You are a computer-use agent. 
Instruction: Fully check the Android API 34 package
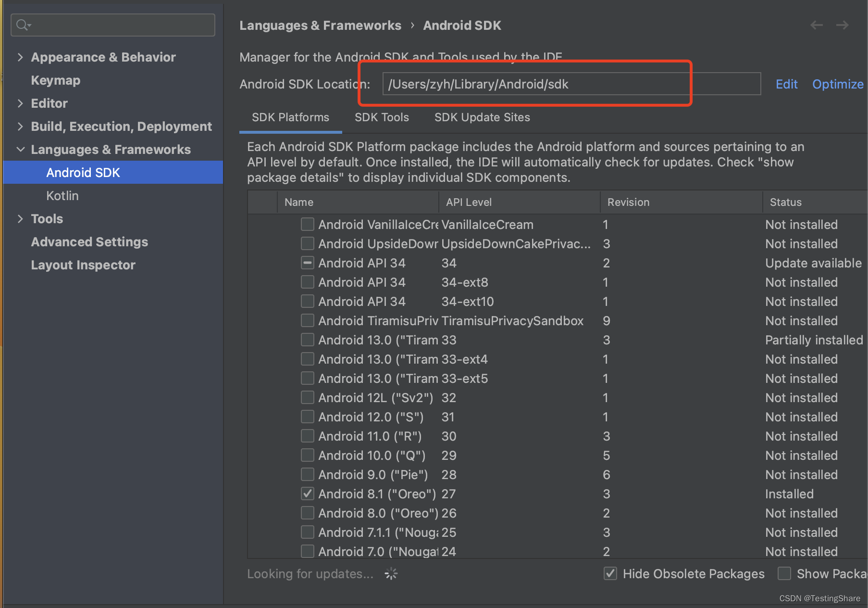pos(307,263)
